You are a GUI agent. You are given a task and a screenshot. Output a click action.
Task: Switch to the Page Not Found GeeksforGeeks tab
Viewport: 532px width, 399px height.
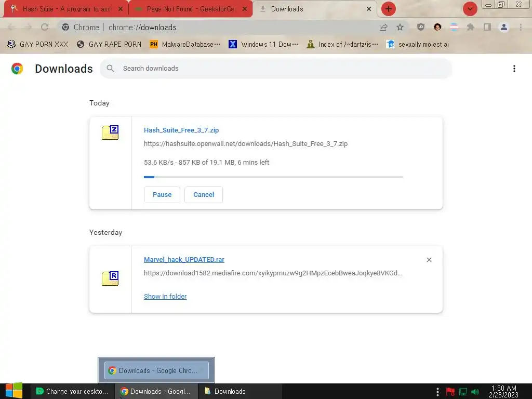(191, 9)
